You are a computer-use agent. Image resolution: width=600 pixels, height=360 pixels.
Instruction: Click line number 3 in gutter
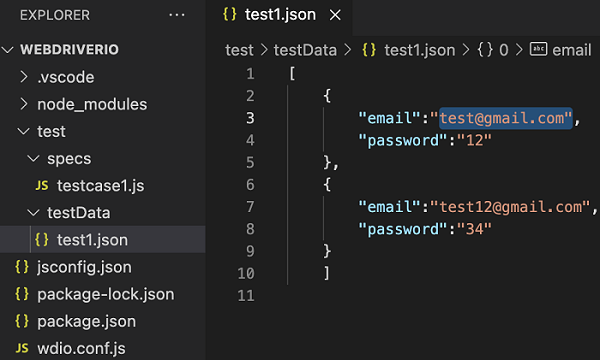coord(250,118)
